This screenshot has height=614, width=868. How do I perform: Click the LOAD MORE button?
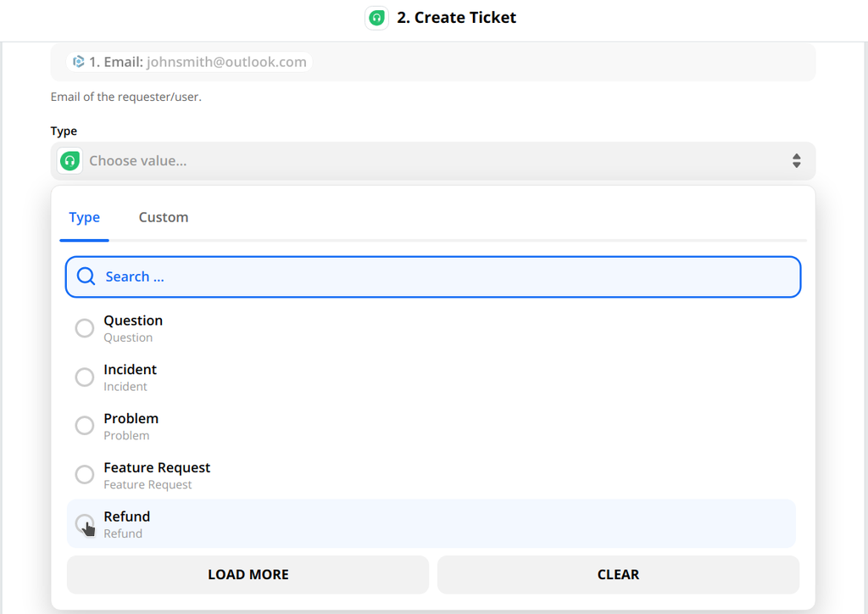[x=248, y=574]
